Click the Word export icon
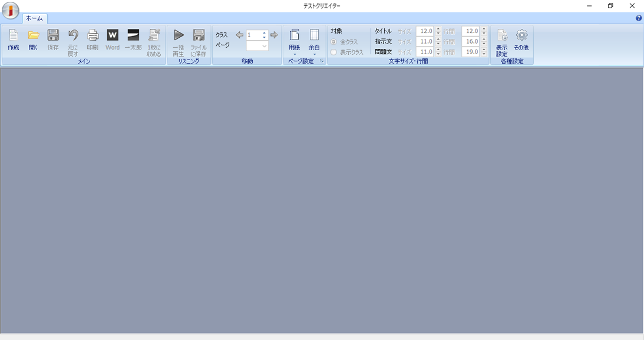 tap(113, 39)
